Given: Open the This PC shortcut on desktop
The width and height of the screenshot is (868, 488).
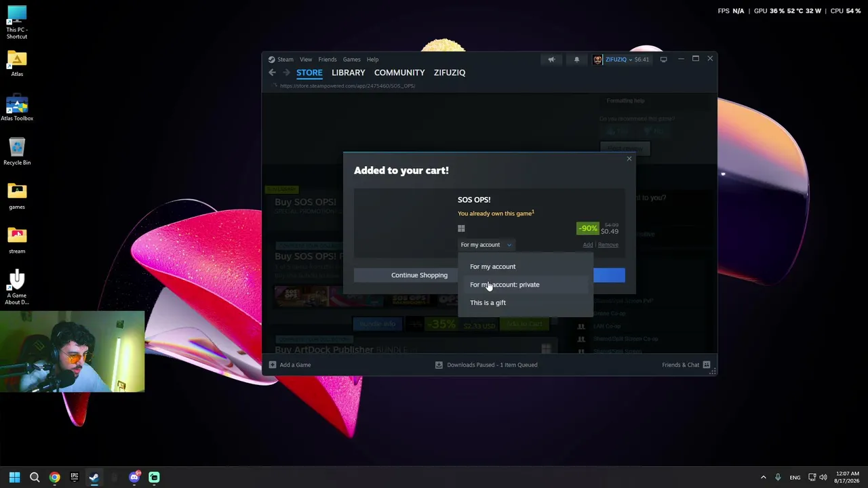Looking at the screenshot, I should [x=17, y=22].
